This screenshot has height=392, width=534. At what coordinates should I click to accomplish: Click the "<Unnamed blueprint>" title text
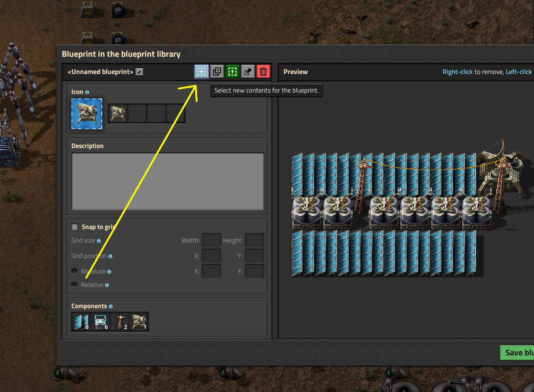point(100,72)
